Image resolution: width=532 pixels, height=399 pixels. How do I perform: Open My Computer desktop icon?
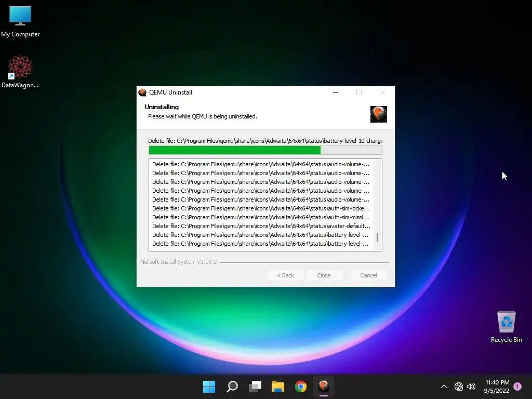coord(20,21)
